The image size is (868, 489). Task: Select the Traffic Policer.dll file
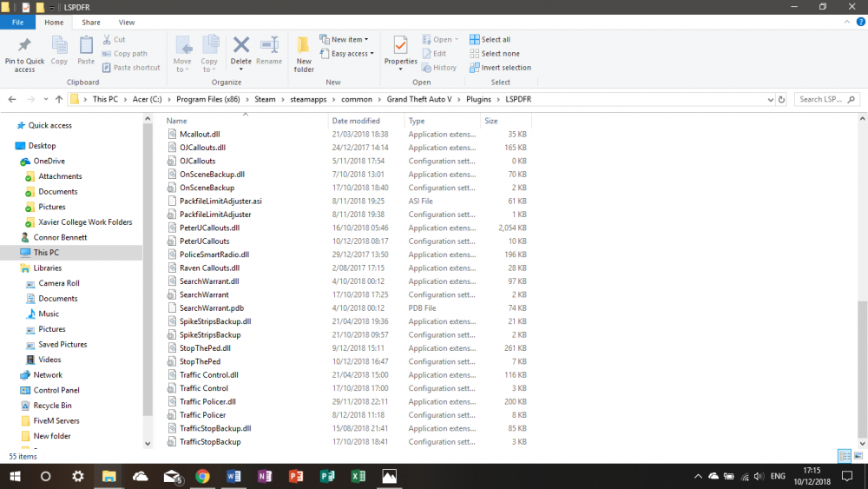207,401
